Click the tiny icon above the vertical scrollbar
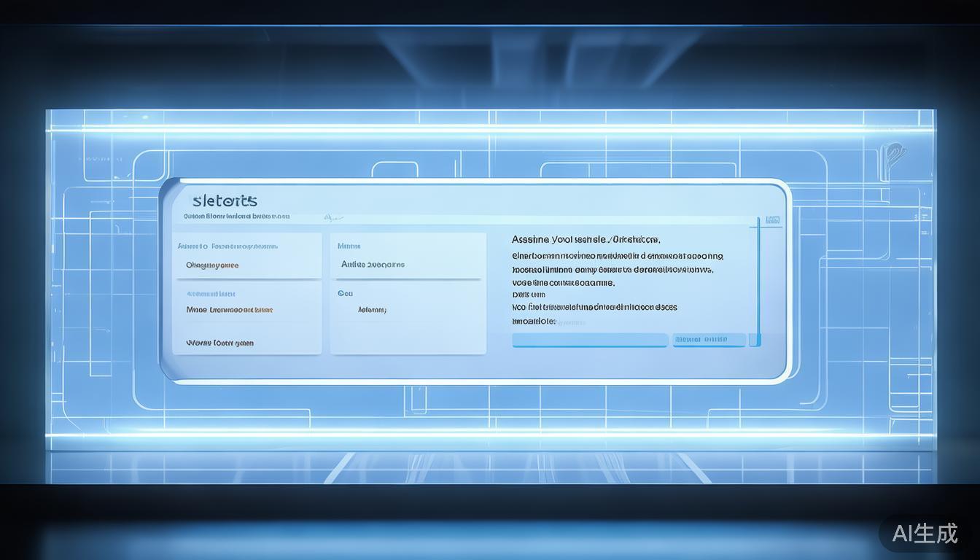 pos(772,219)
